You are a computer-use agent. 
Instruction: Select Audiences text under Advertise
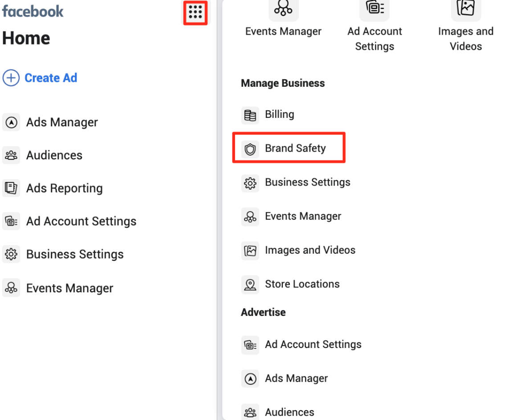point(289,412)
